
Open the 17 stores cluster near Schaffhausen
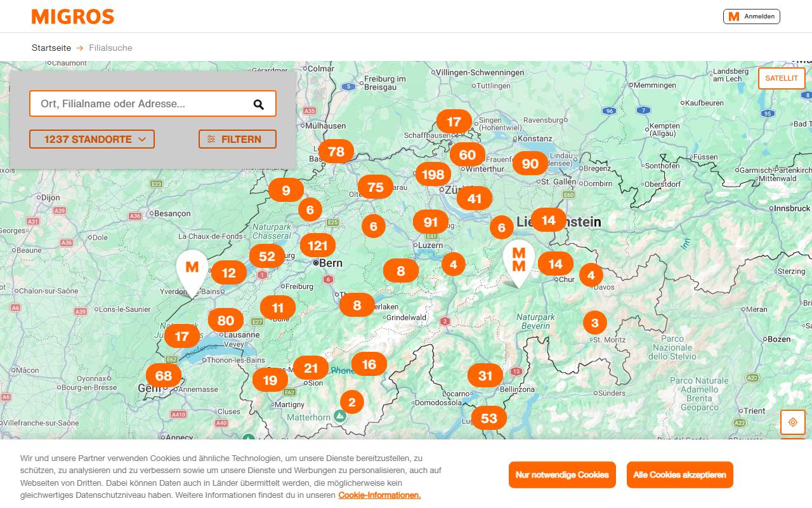(x=454, y=121)
